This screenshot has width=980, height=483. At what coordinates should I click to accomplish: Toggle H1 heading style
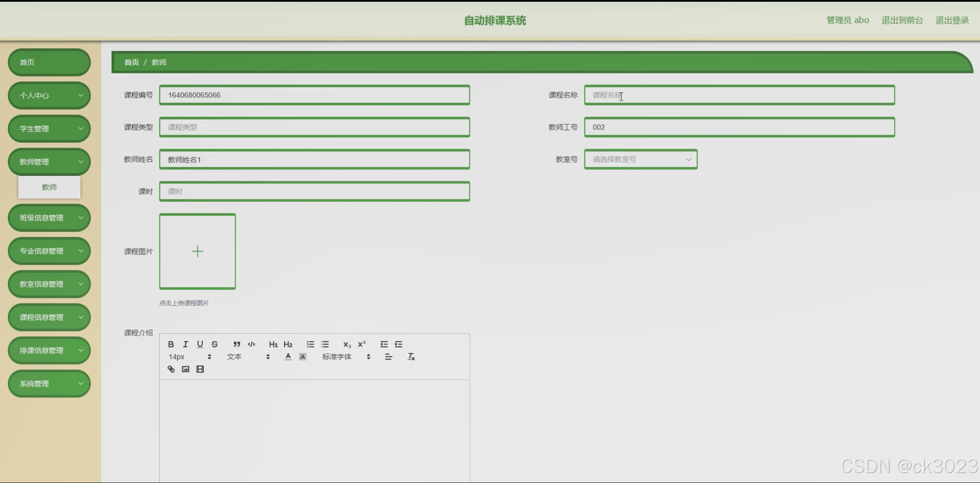pos(273,344)
